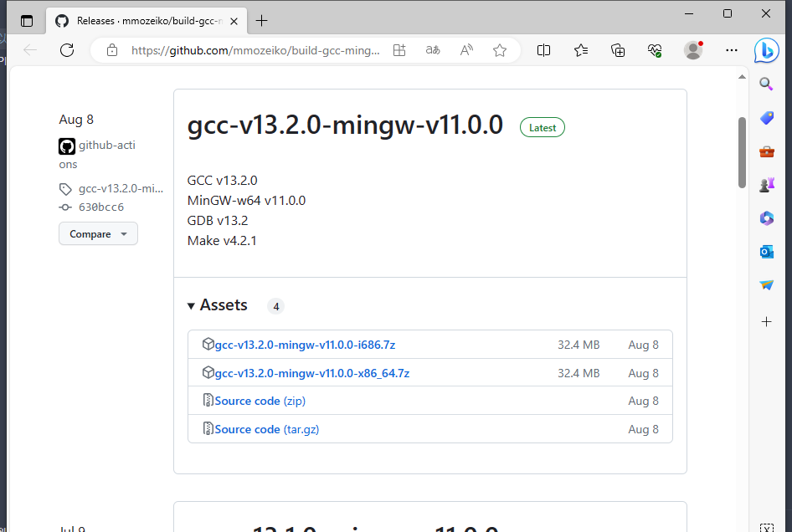
Task: Translate this page icon
Action: coord(433,50)
